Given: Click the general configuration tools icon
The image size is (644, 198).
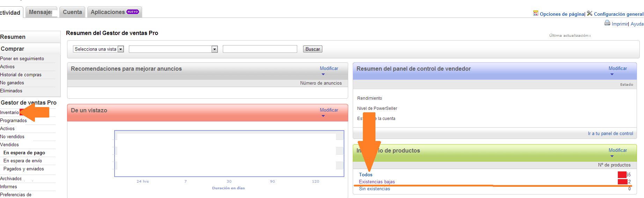Looking at the screenshot, I should [x=590, y=13].
